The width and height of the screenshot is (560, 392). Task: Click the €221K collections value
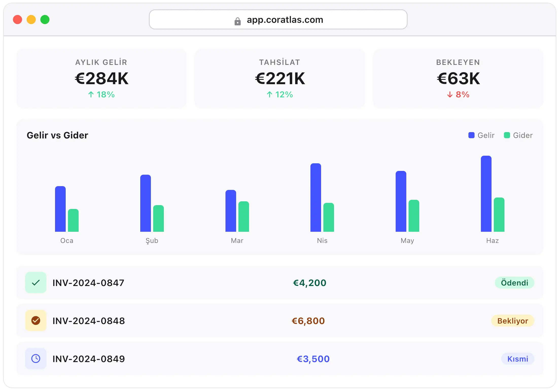click(280, 78)
